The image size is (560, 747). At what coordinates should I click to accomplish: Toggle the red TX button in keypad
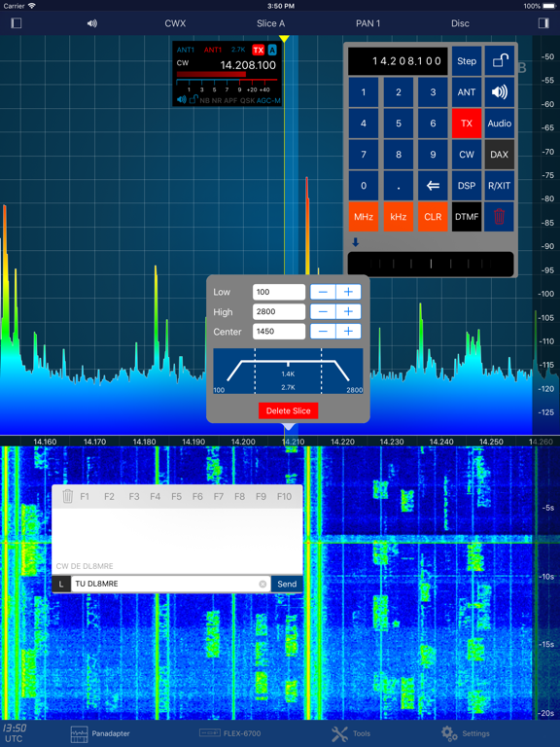(467, 124)
